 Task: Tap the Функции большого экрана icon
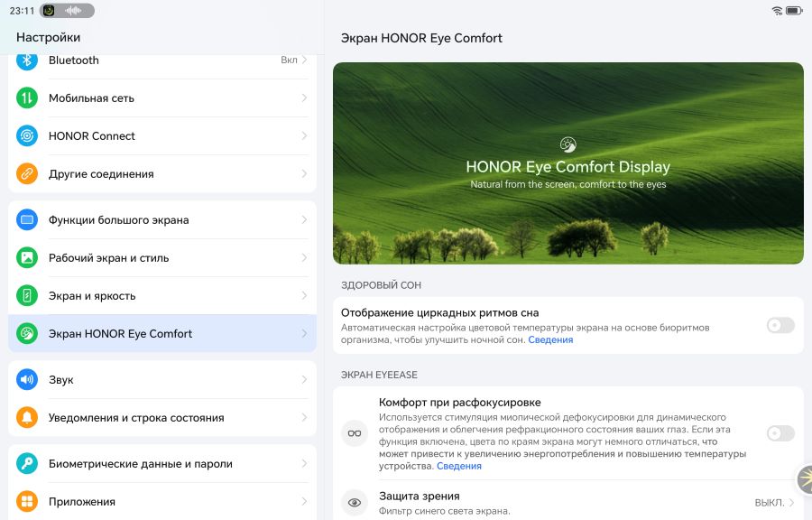[x=27, y=219]
